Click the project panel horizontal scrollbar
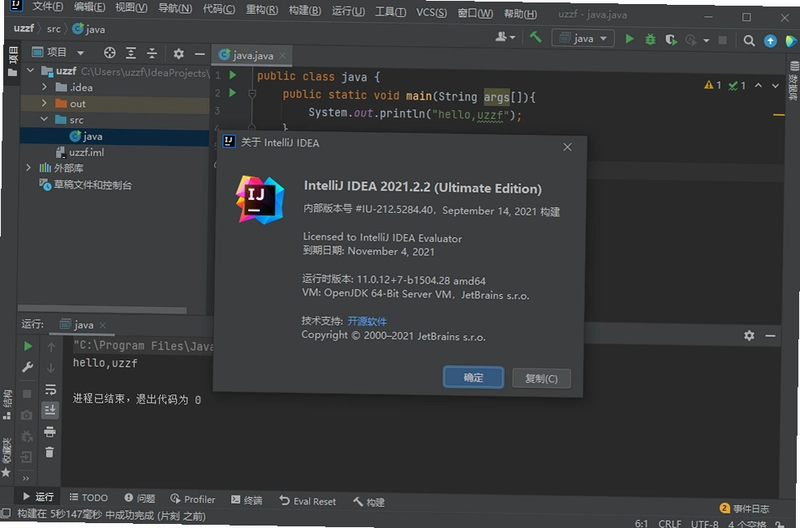Screen dimensions: 800x528 102,309
